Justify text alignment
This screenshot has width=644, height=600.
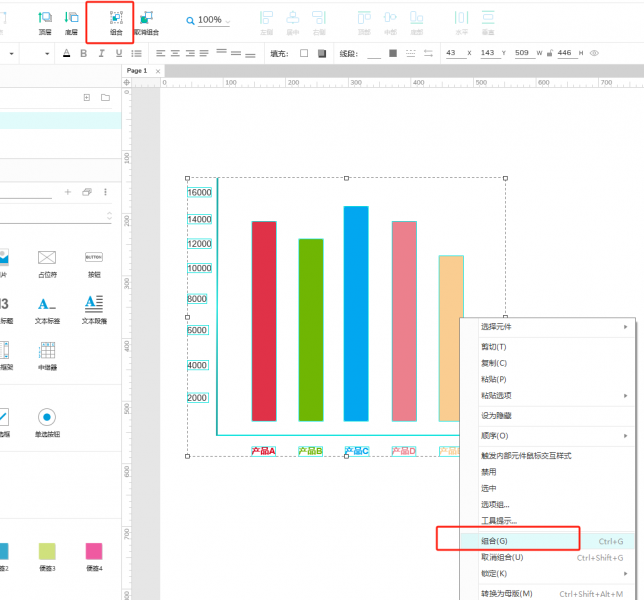click(x=204, y=53)
